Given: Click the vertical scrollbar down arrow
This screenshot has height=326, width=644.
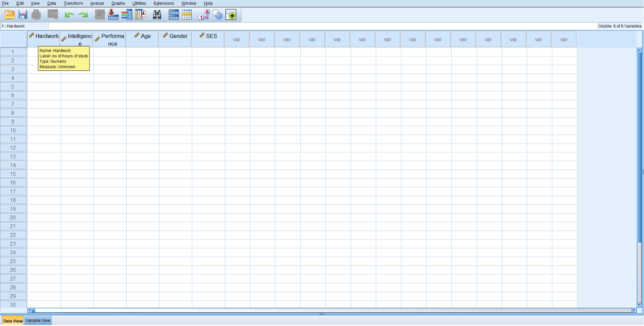Looking at the screenshot, I should coord(639,305).
